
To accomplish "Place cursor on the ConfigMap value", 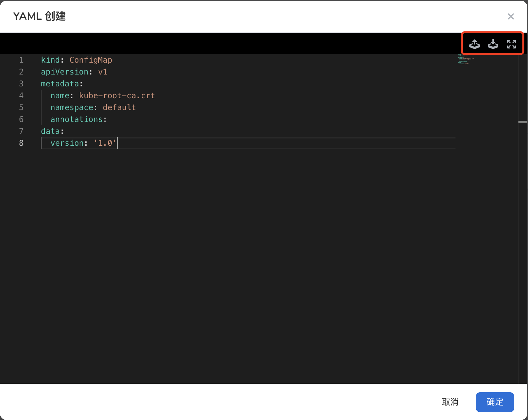I will point(91,60).
